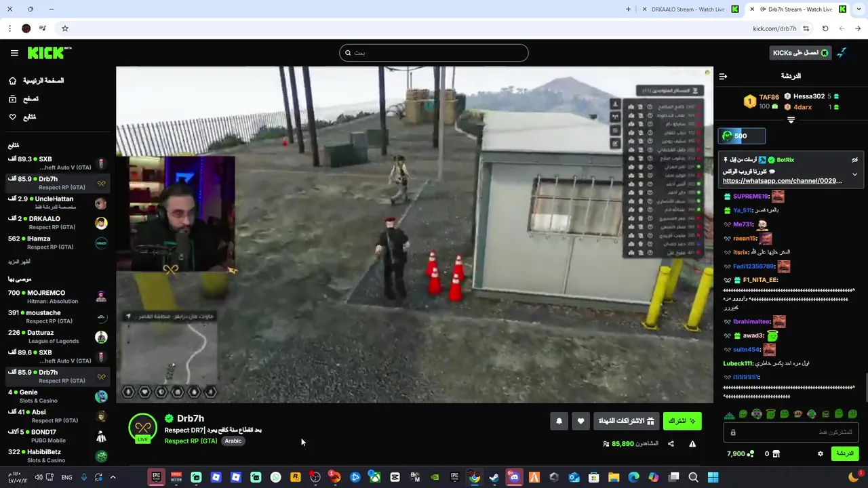Click the show more link under following

pos(19,262)
